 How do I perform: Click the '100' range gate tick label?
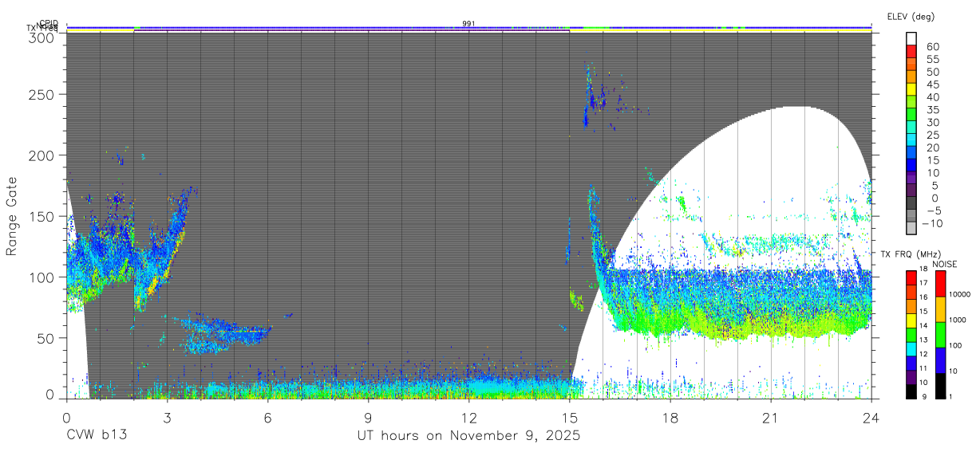[41, 277]
